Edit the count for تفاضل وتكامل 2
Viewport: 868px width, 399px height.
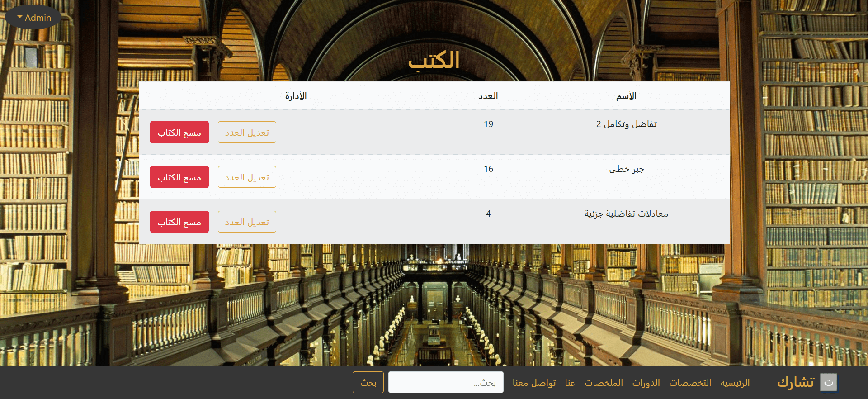point(247,132)
